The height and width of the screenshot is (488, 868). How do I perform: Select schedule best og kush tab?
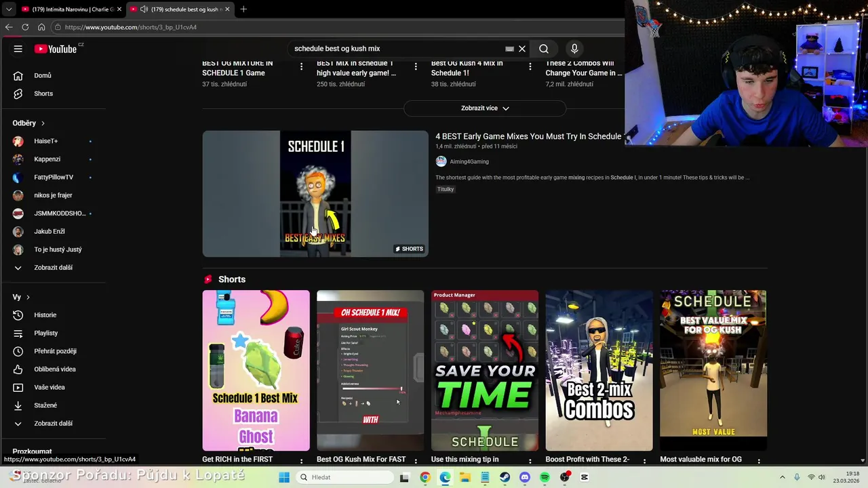(179, 9)
